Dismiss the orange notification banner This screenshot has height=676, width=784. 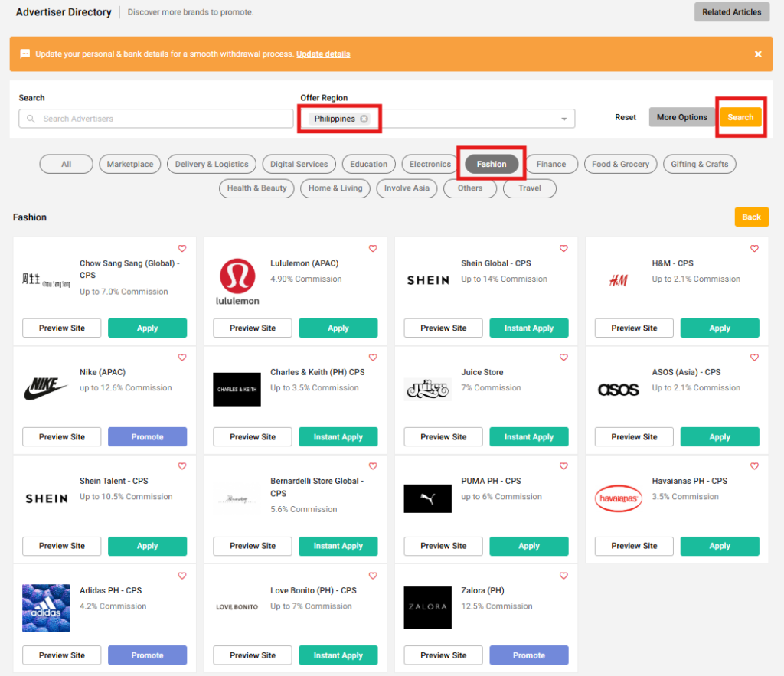click(x=758, y=54)
